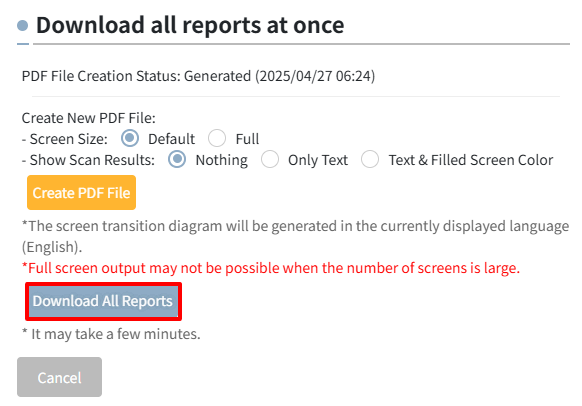Click the 'Full' label text
This screenshot has height=406, width=582.
(247, 139)
